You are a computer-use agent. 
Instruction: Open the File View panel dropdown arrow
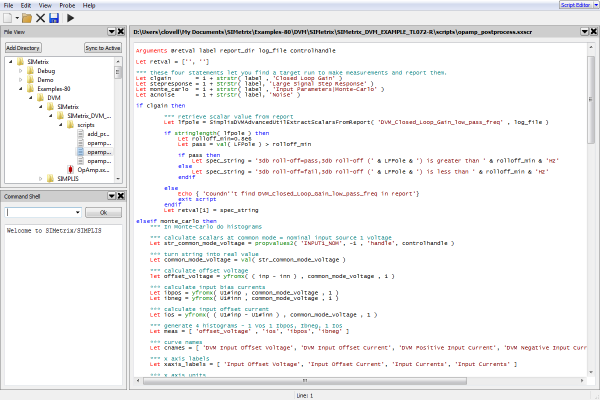point(112,32)
